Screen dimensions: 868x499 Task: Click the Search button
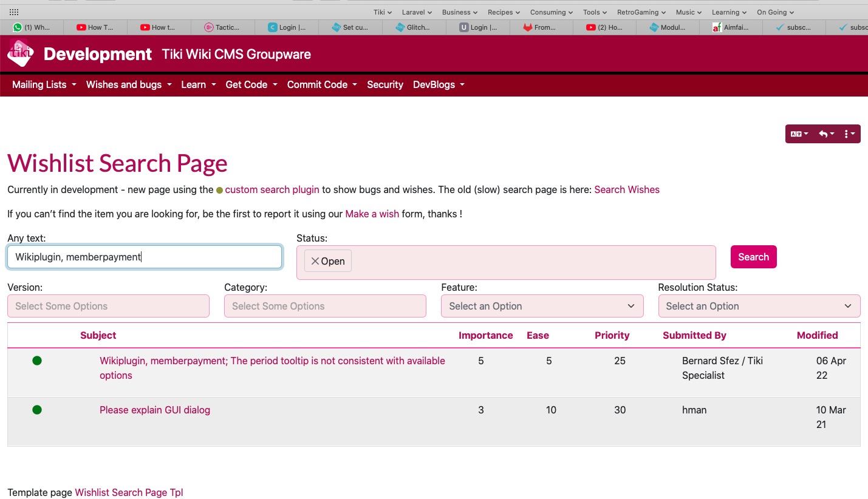coord(754,257)
